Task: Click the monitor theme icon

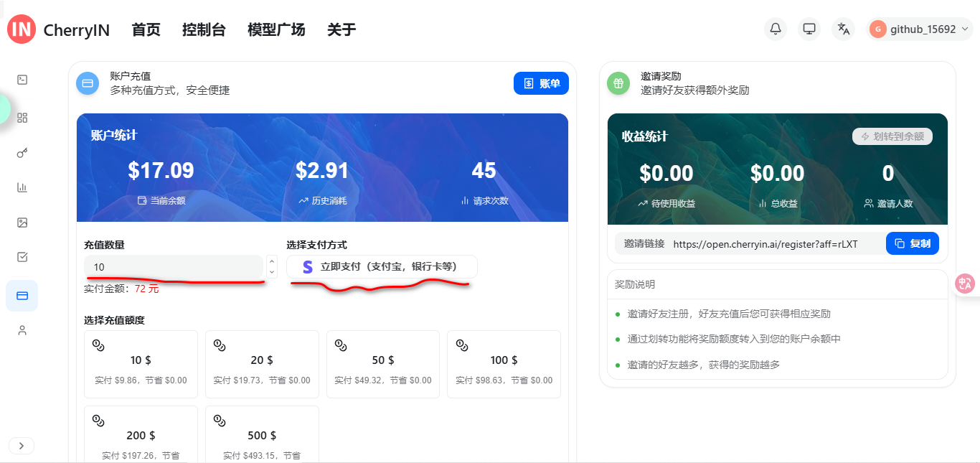Action: point(809,29)
